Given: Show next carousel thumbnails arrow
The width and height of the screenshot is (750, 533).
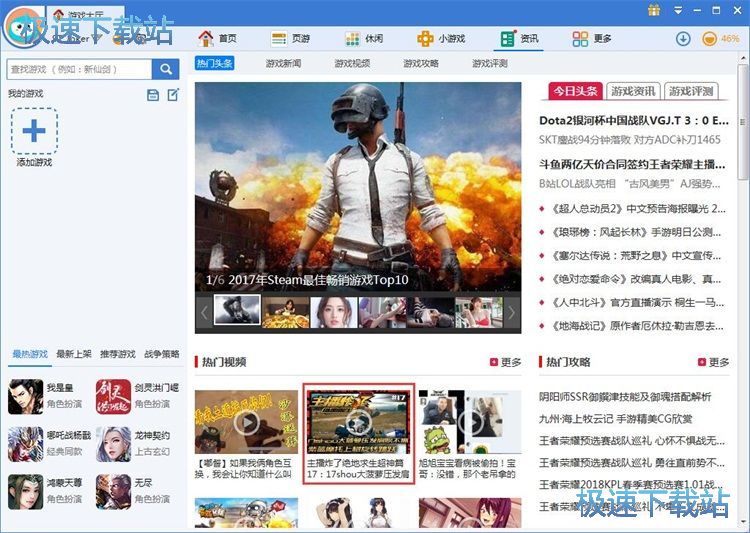Looking at the screenshot, I should click(x=512, y=312).
